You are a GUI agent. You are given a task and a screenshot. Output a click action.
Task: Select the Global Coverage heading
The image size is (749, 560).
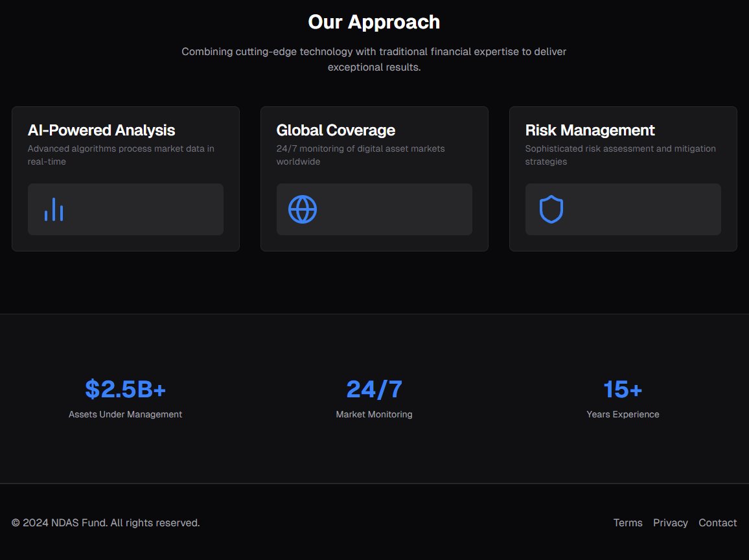click(x=336, y=130)
